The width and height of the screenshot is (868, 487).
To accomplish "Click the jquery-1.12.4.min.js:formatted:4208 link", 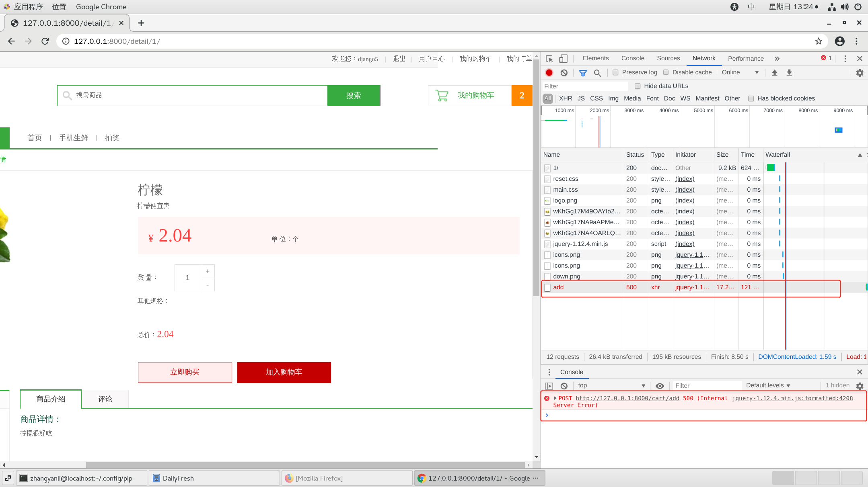I will 792,398.
